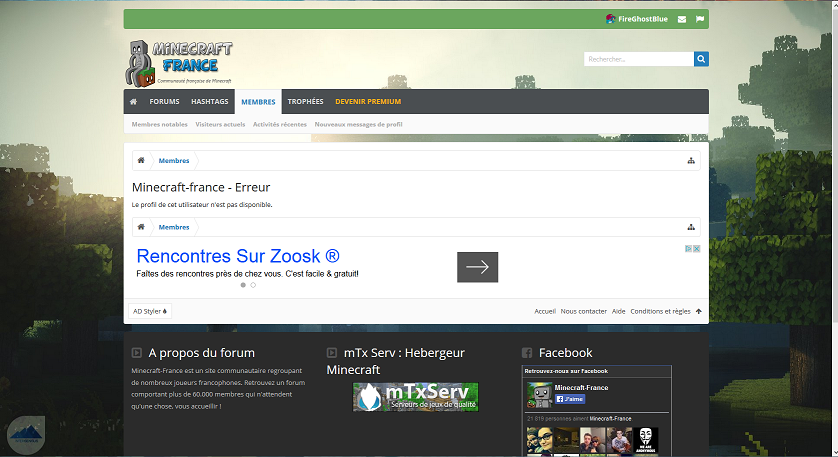Image resolution: width=838 pixels, height=457 pixels.
Task: Open the Accueil footer link
Action: (x=545, y=311)
